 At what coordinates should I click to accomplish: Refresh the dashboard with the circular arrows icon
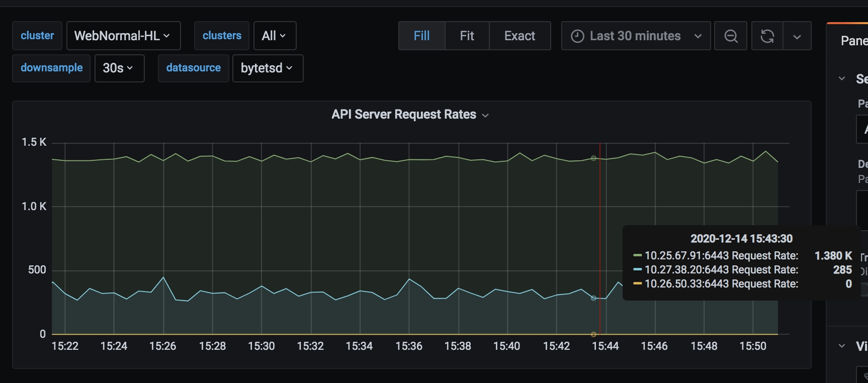pos(767,36)
